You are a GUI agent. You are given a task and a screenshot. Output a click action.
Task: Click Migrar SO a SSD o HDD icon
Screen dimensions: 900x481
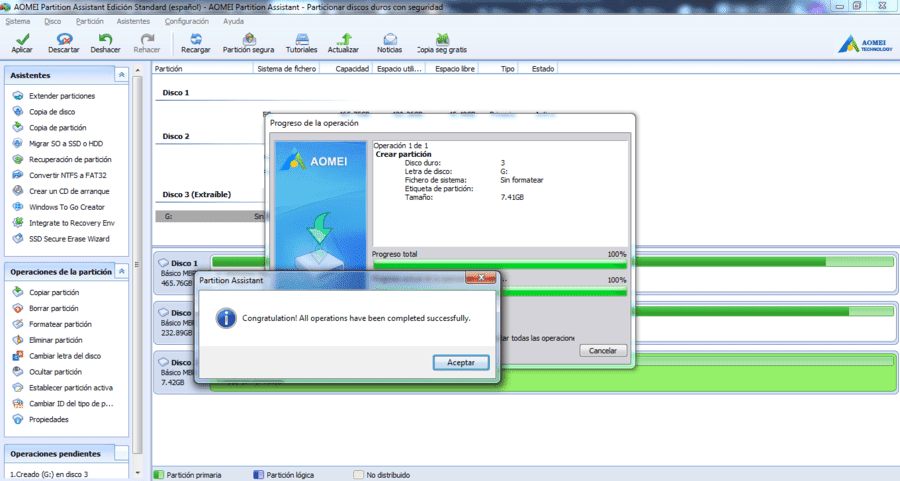(x=18, y=143)
